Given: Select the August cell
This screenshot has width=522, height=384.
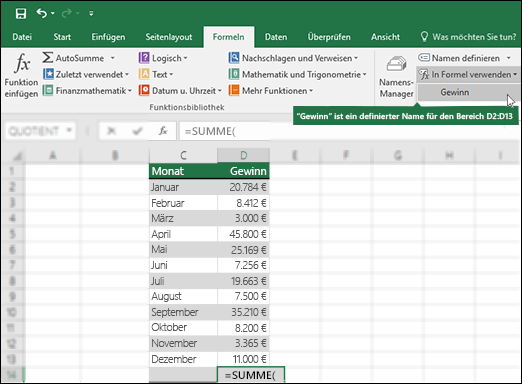Looking at the screenshot, I should pyautogui.click(x=183, y=297).
